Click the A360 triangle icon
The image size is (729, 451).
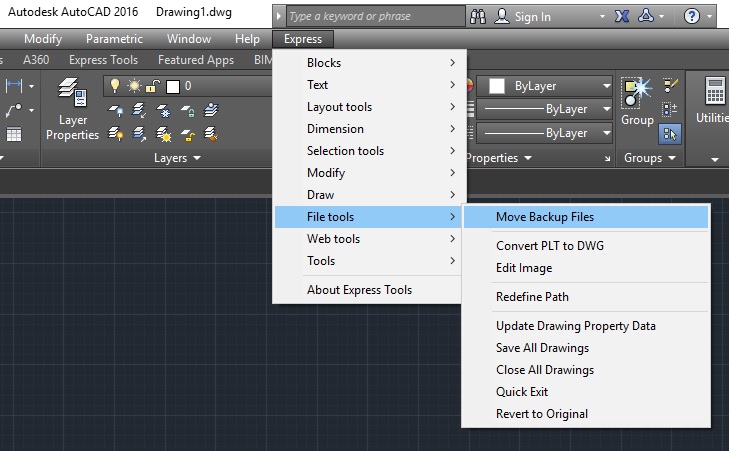(646, 16)
